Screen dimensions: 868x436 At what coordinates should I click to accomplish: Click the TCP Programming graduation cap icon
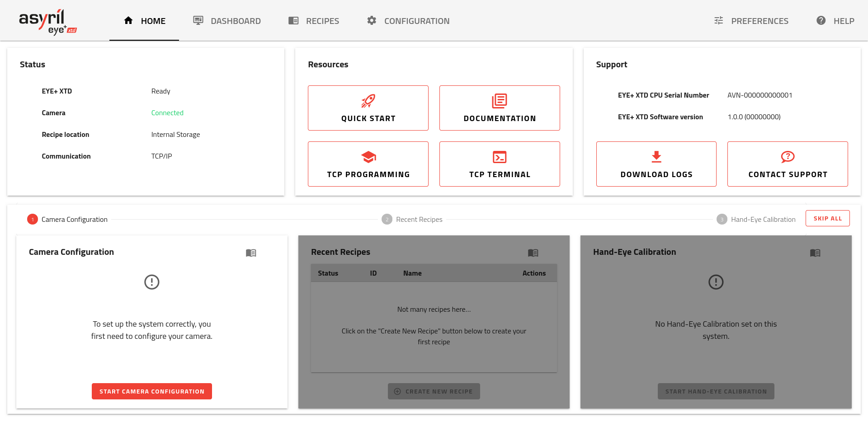368,157
